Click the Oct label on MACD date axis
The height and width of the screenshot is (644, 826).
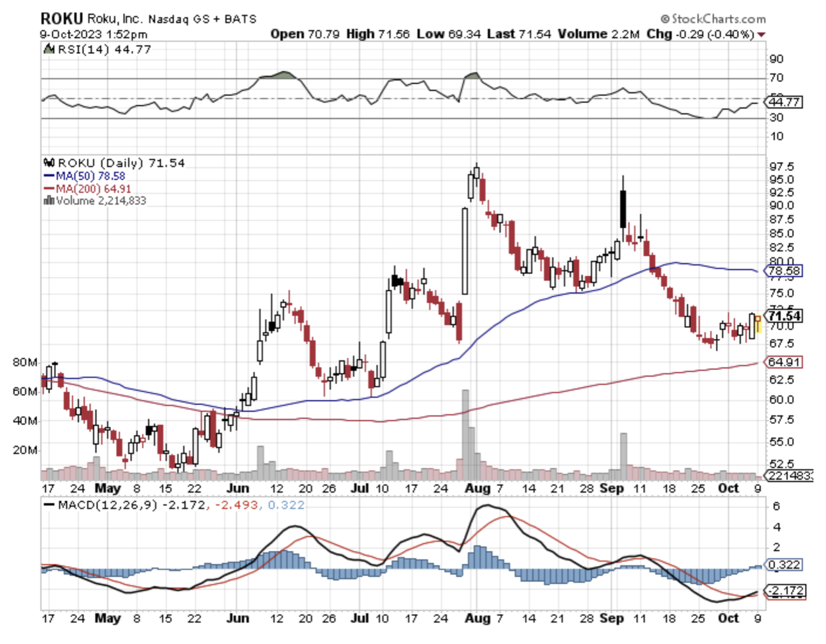tap(728, 618)
